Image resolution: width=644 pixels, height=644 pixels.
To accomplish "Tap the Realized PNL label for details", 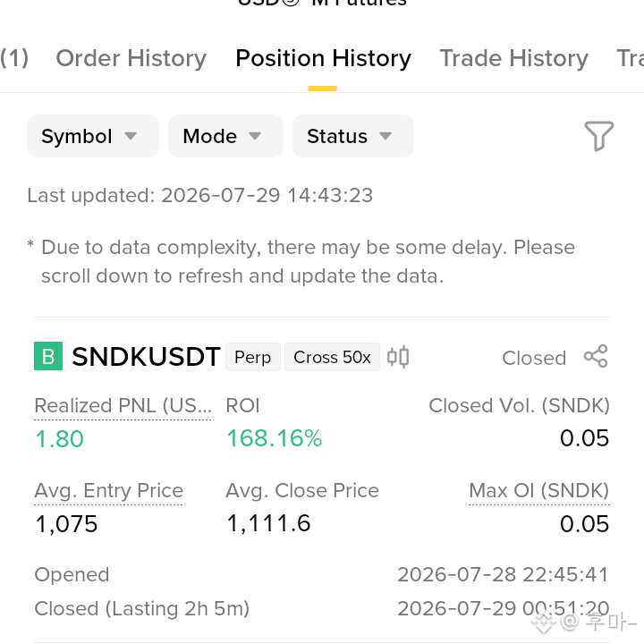I will (x=123, y=406).
